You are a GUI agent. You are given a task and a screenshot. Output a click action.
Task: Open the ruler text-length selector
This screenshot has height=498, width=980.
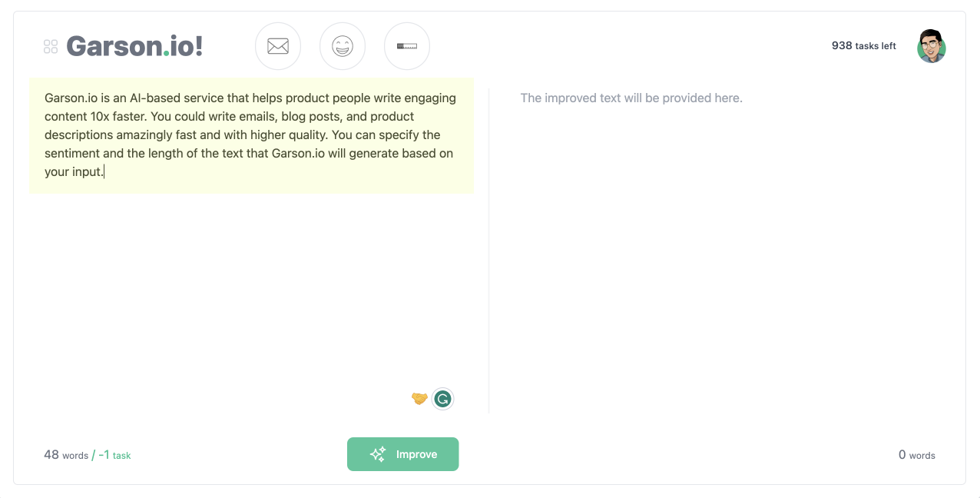pos(407,46)
